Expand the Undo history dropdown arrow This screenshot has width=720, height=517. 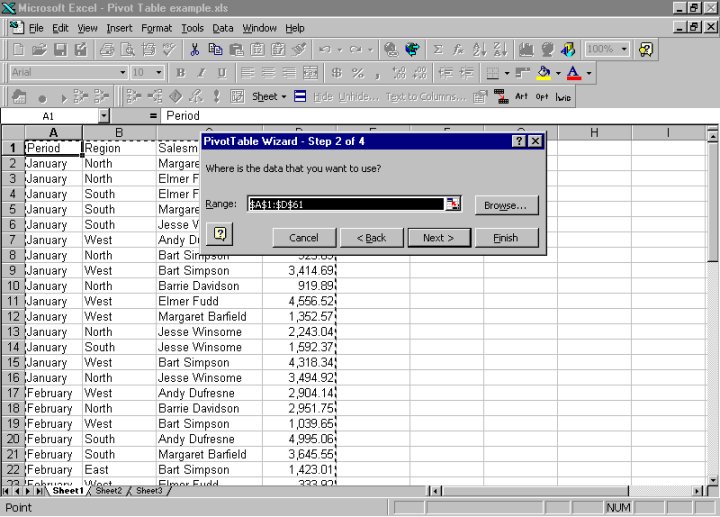(340, 49)
